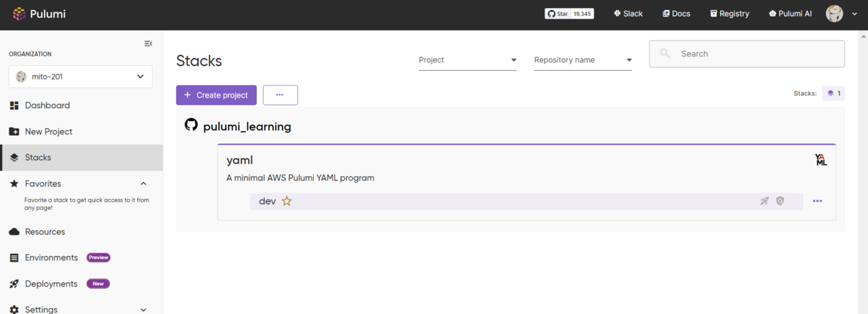Screen dimensions: 868x314
Task: Open the Project filter dropdown
Action: pos(468,60)
